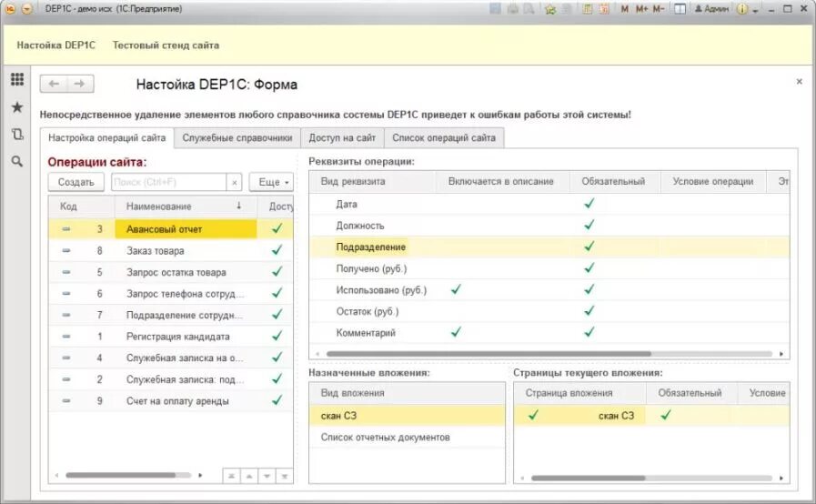This screenshot has height=504, width=816.
Task: Open favorites star in left sidebar
Action: (17, 106)
